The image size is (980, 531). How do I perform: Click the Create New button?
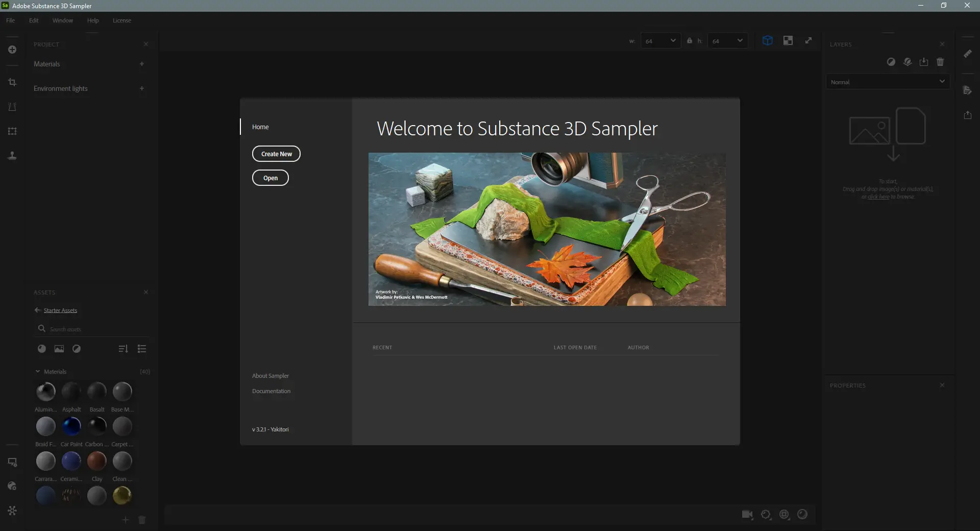(x=276, y=154)
